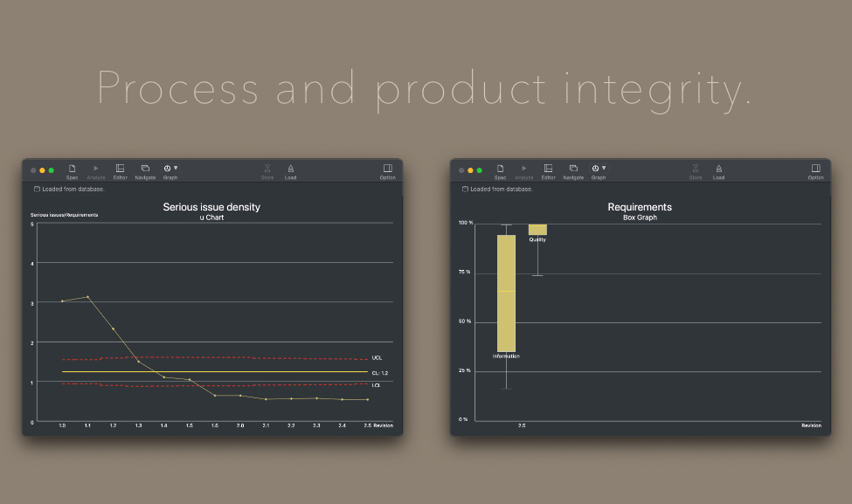Screen dimensions: 852x504
Task: Open Editor in the Box Graph window
Action: point(548,169)
